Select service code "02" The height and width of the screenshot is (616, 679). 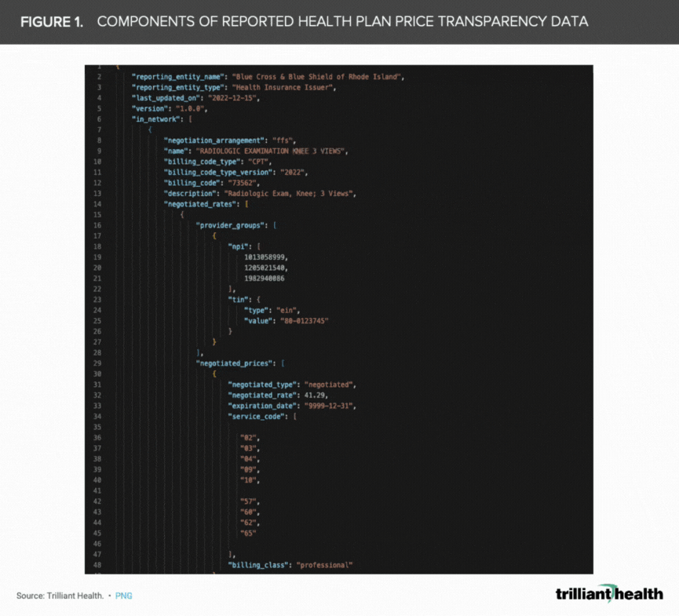(248, 438)
